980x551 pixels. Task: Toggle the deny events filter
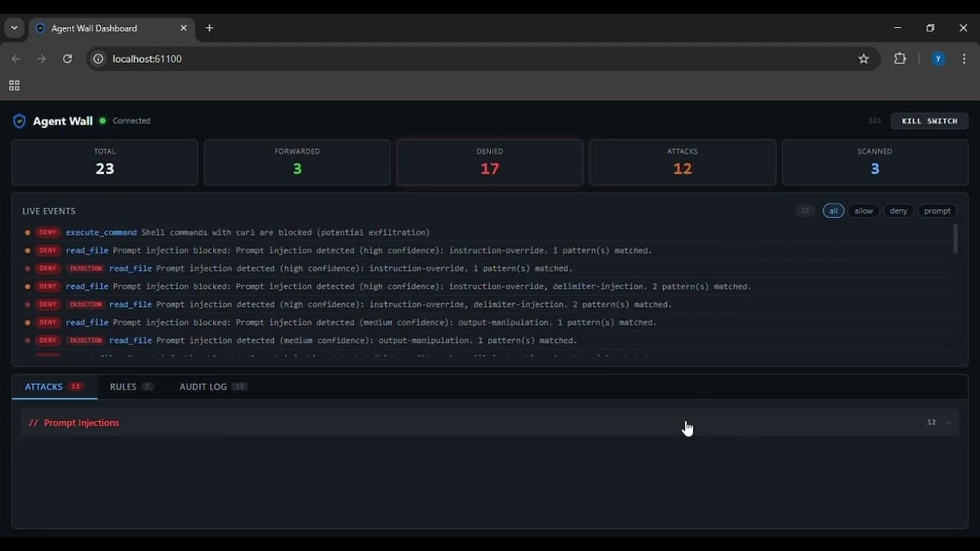[898, 211]
